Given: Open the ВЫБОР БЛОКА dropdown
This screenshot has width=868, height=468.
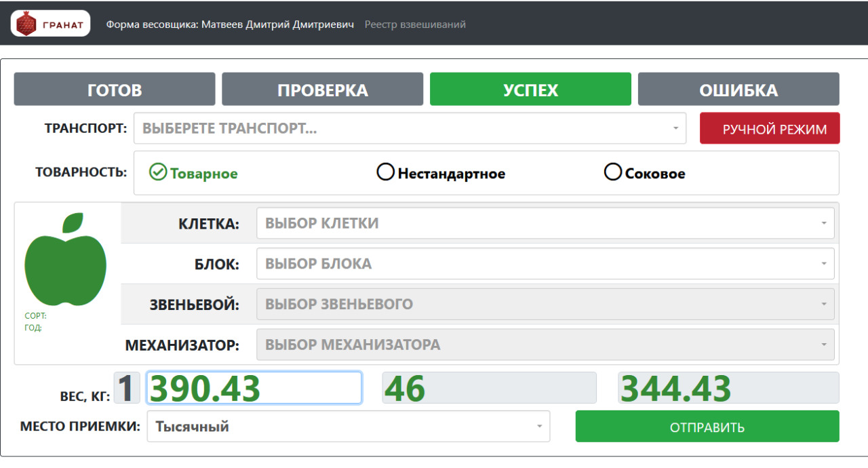Looking at the screenshot, I should click(545, 263).
